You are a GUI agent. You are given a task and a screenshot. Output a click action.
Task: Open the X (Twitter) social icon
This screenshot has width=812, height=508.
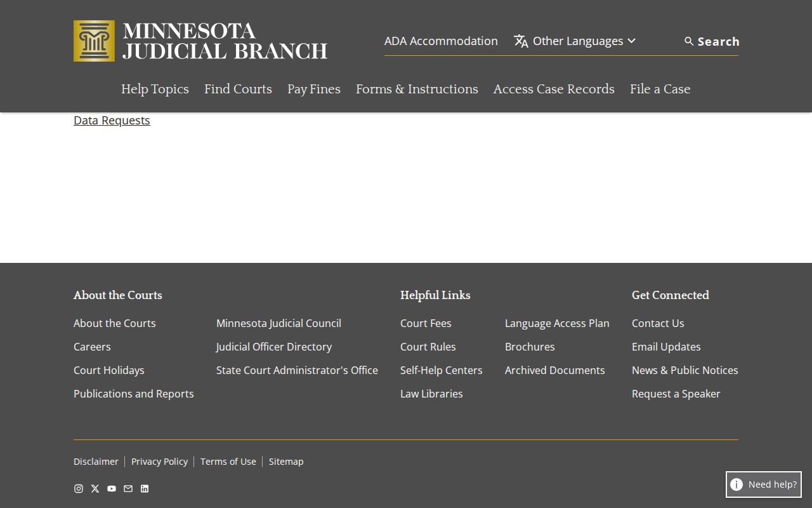[x=95, y=488]
